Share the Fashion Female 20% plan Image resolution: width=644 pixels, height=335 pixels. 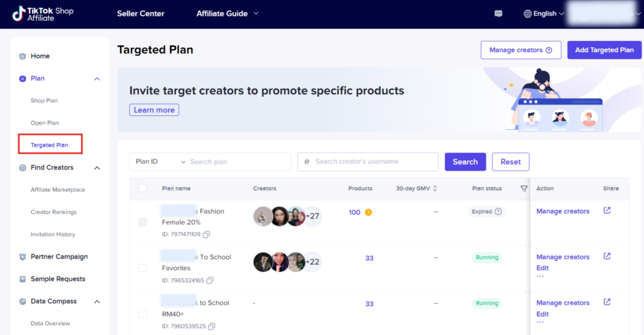coord(607,210)
